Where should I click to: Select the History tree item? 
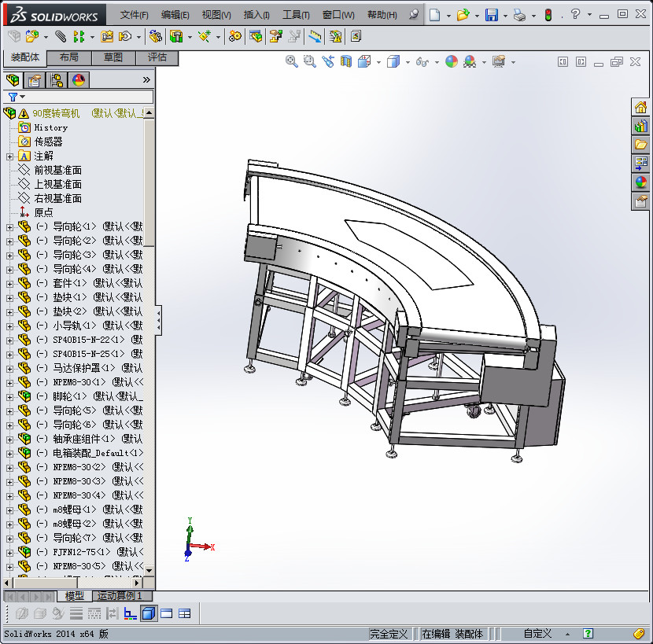pyautogui.click(x=50, y=128)
